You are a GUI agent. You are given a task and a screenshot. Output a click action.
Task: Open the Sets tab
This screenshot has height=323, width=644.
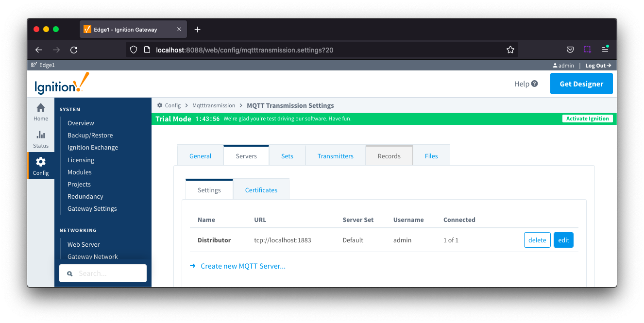tap(287, 156)
